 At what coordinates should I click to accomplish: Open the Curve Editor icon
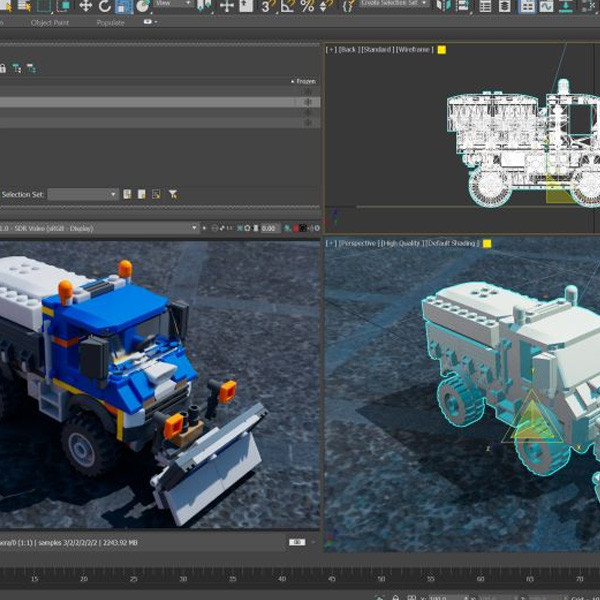pos(546,6)
